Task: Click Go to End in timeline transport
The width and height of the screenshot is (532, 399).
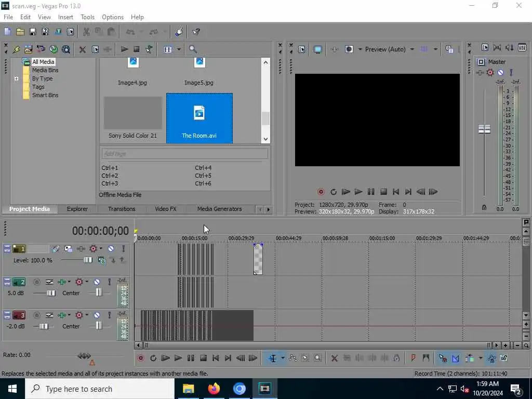Action: [228, 358]
